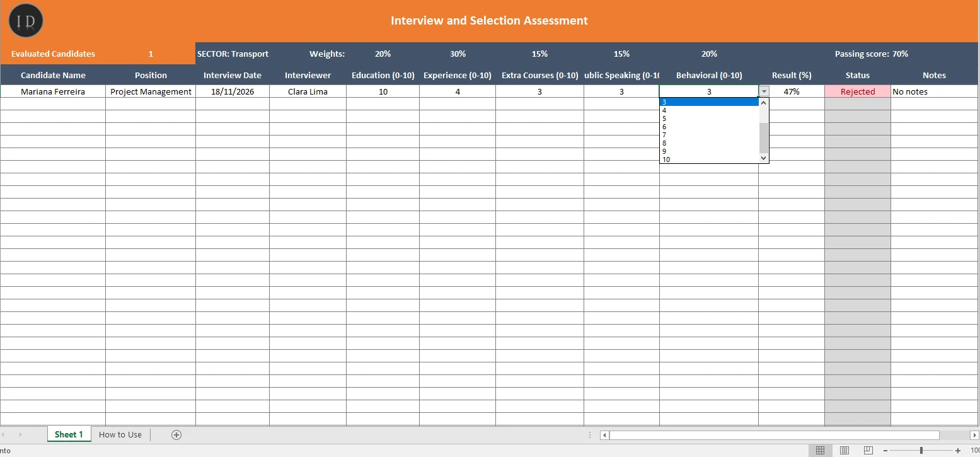This screenshot has width=980, height=457.
Task: Switch to Normal view in status bar
Action: [x=820, y=450]
